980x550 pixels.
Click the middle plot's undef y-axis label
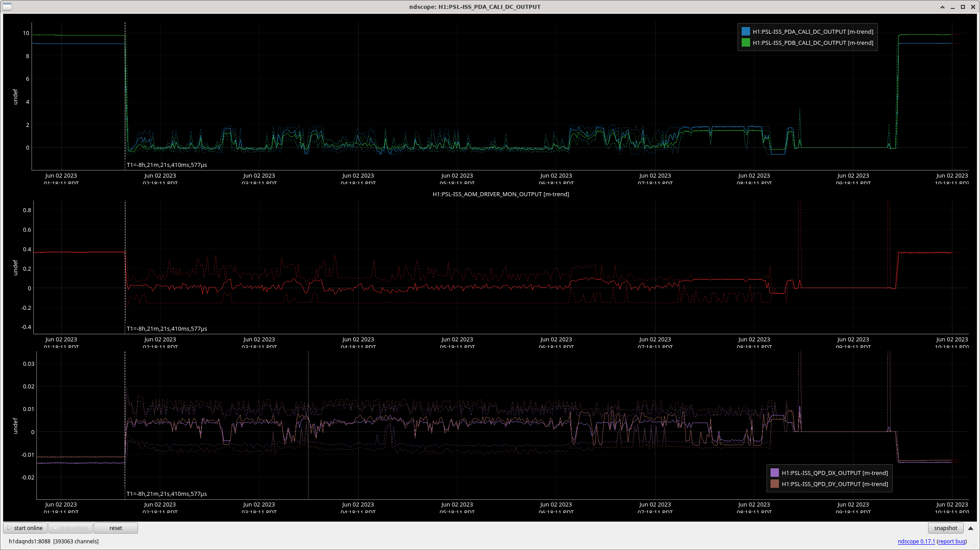click(15, 268)
